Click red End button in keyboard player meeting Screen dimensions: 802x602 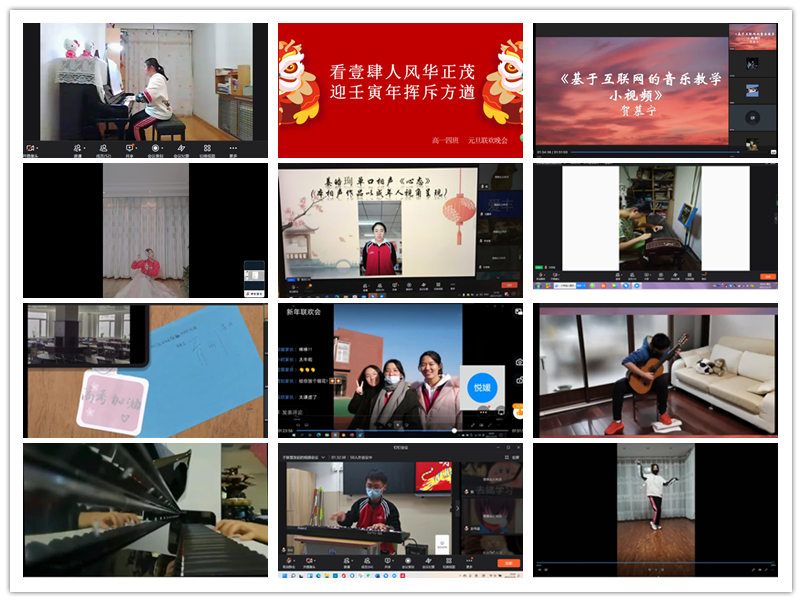pyautogui.click(x=508, y=563)
